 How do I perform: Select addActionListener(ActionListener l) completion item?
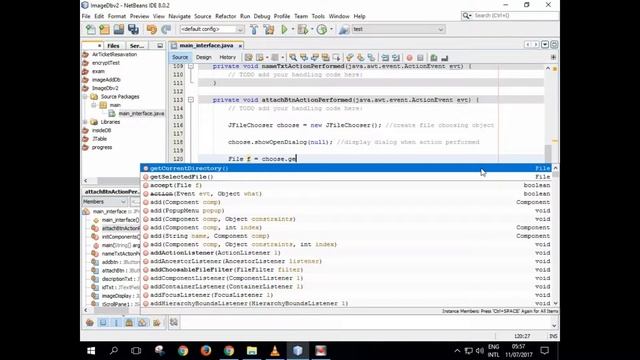(x=346, y=253)
